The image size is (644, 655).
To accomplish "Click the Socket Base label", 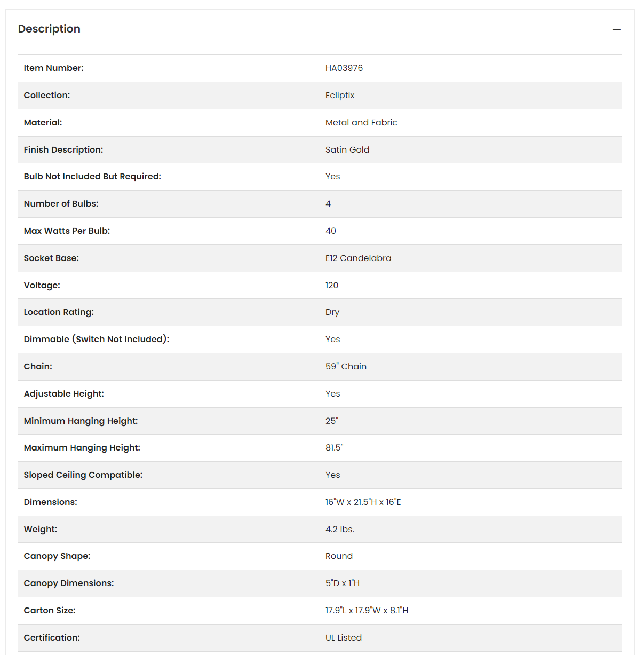I will (x=51, y=258).
